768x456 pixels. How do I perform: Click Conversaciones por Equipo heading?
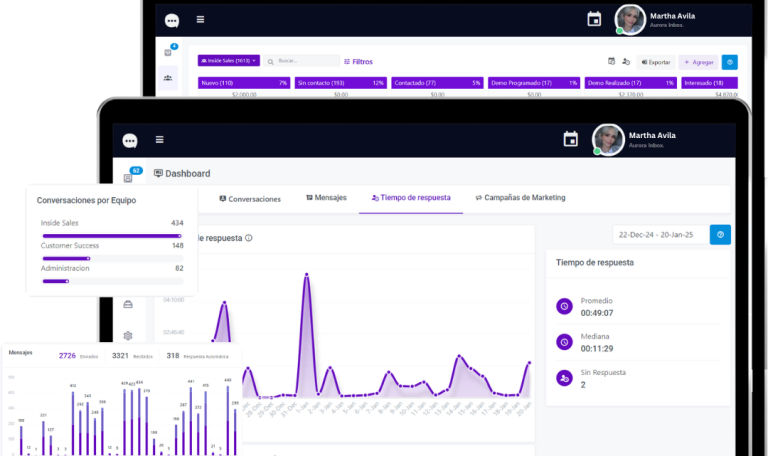(86, 200)
